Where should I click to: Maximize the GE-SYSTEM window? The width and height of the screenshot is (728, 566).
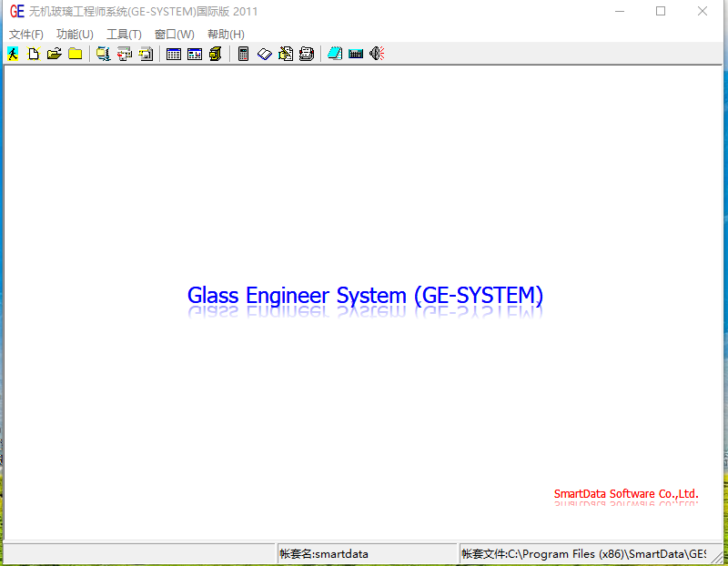pos(661,11)
